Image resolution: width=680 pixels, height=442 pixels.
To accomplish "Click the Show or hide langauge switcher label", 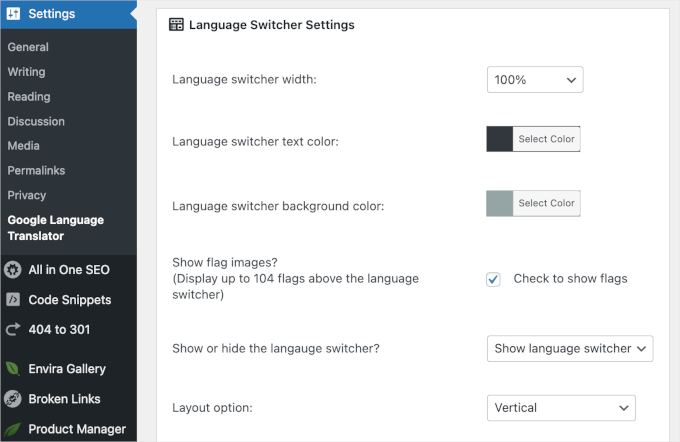I will (276, 348).
